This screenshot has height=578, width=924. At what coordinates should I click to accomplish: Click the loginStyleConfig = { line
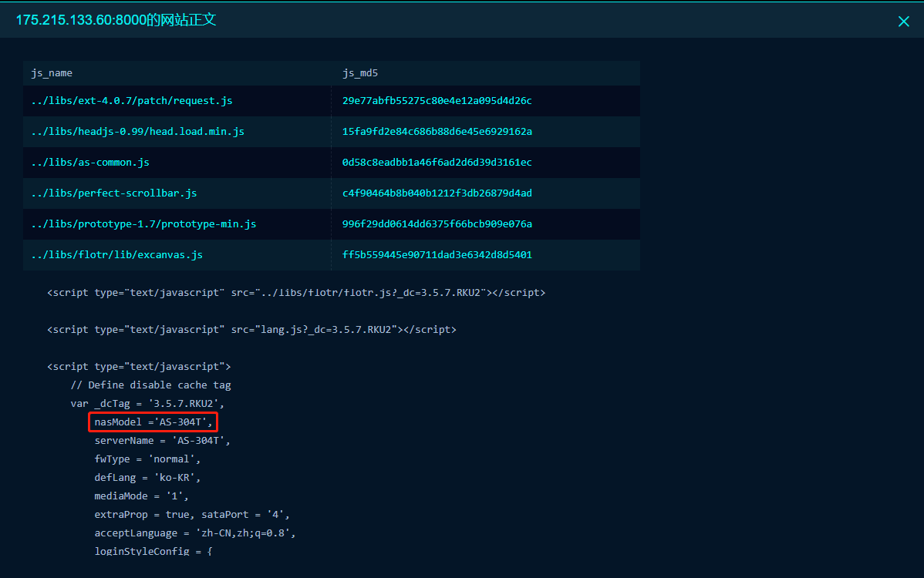click(153, 551)
